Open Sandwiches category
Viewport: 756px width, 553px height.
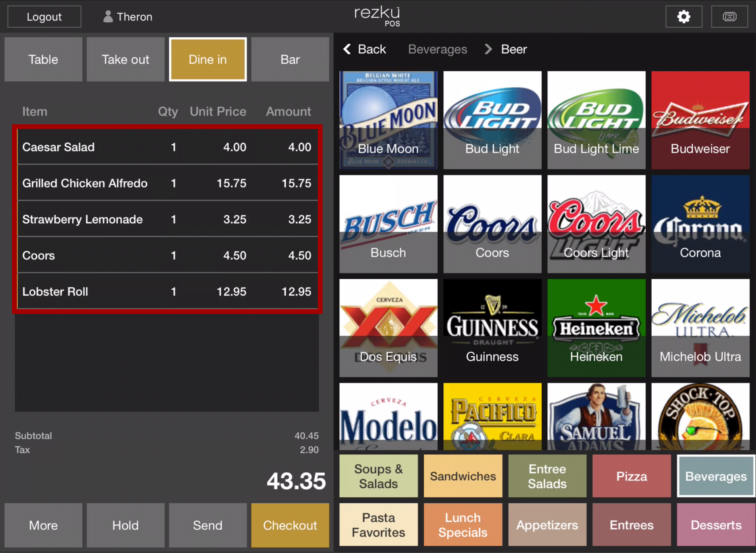coord(463,476)
